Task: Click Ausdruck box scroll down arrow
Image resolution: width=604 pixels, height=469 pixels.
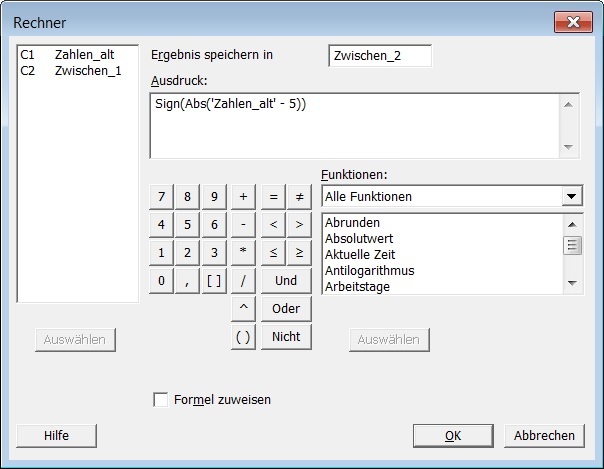Action: (x=569, y=147)
